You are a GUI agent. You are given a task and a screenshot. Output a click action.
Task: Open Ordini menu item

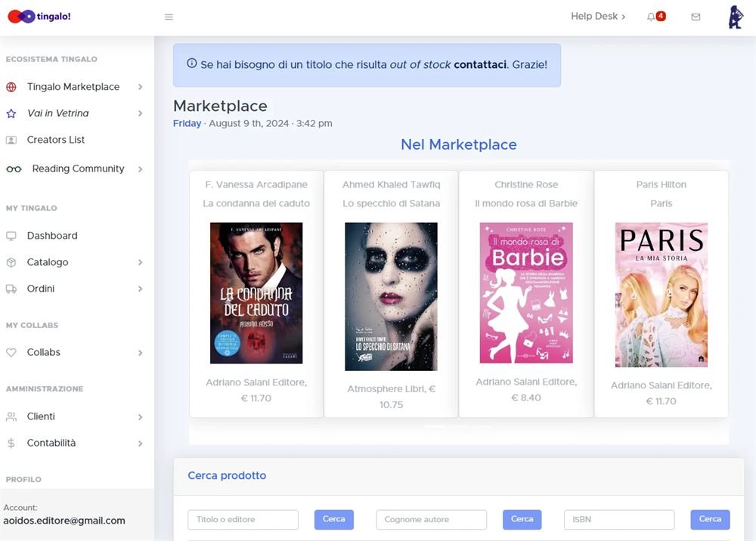[41, 289]
